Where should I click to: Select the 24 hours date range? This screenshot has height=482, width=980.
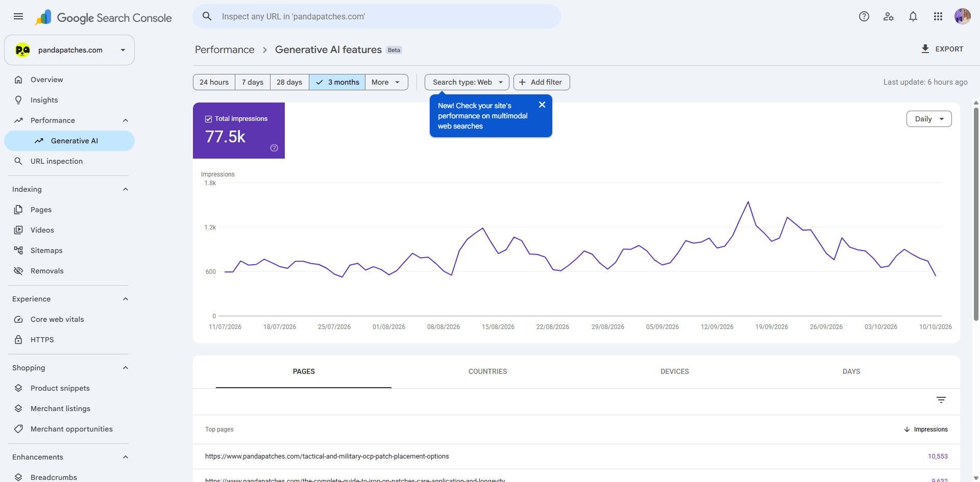214,82
